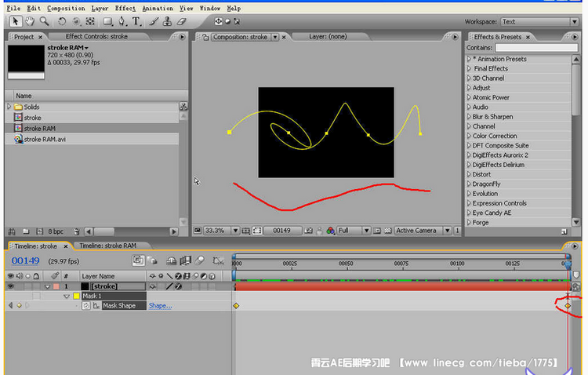Toggle quality switch on stroke layer
Screen dimensions: 588x375
point(170,286)
